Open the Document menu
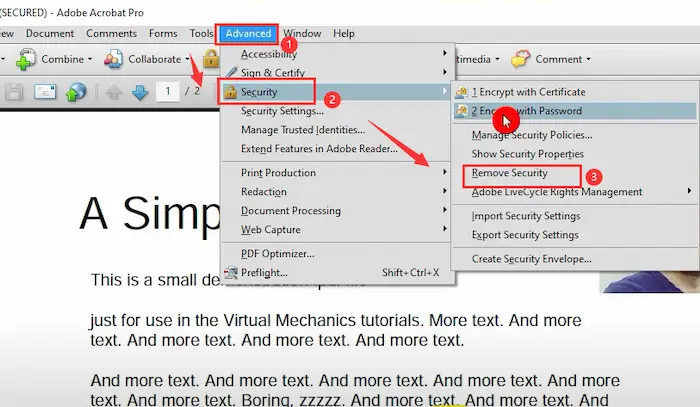This screenshot has width=700, height=407. (50, 33)
